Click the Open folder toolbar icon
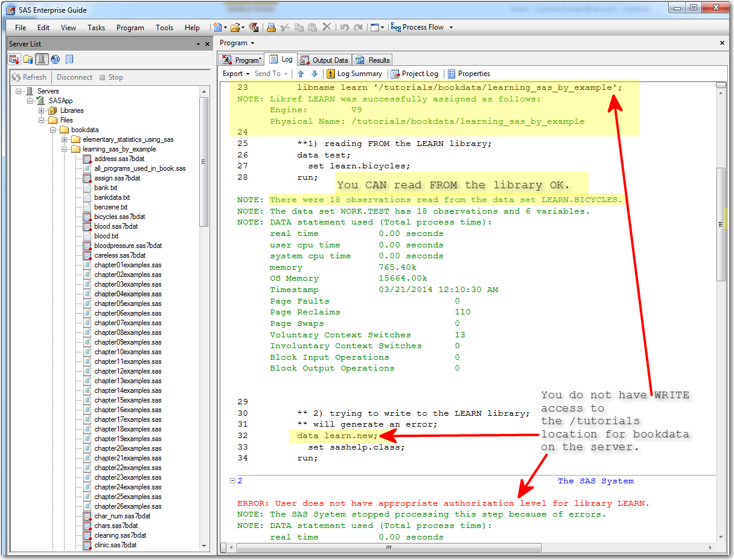This screenshot has width=734, height=560. tap(235, 27)
